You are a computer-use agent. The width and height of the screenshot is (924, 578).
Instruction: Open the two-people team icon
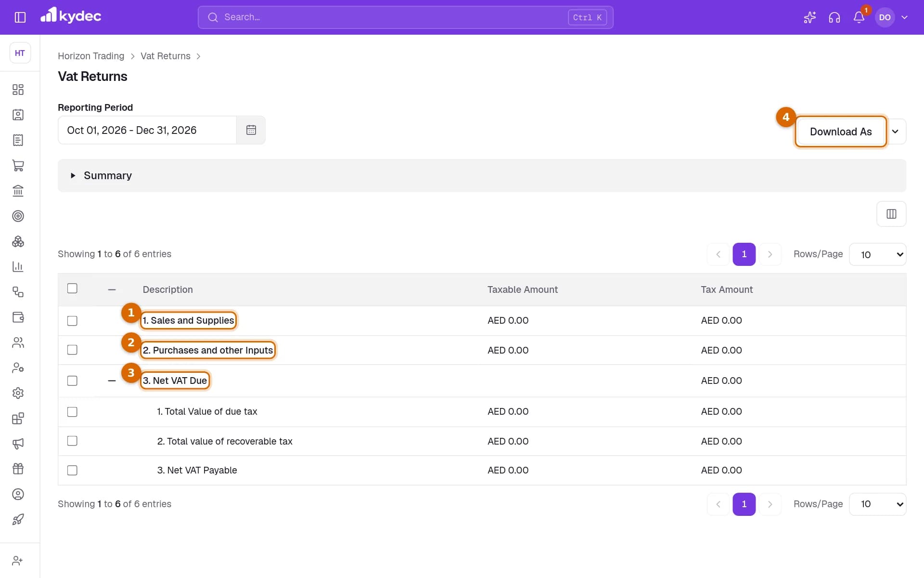click(x=18, y=342)
